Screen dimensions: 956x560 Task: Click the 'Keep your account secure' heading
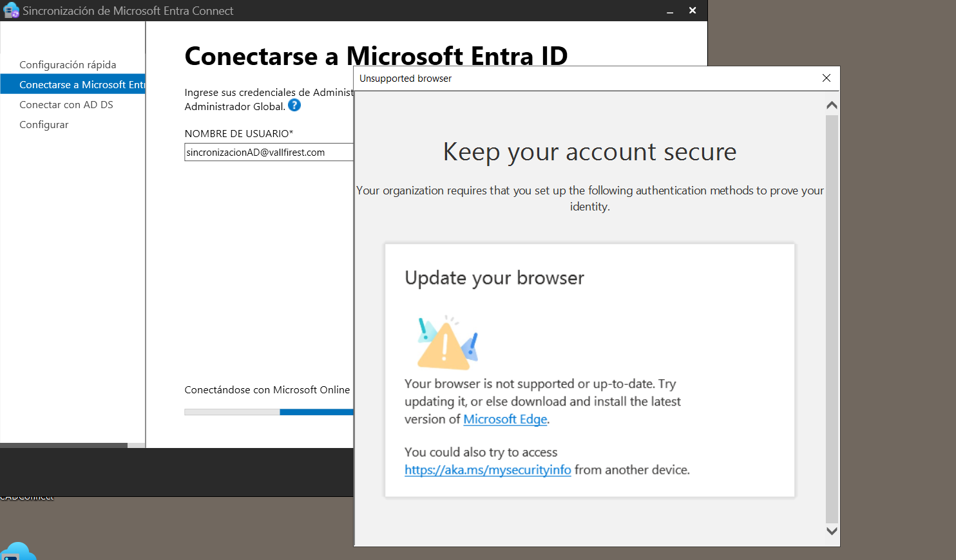pos(589,153)
